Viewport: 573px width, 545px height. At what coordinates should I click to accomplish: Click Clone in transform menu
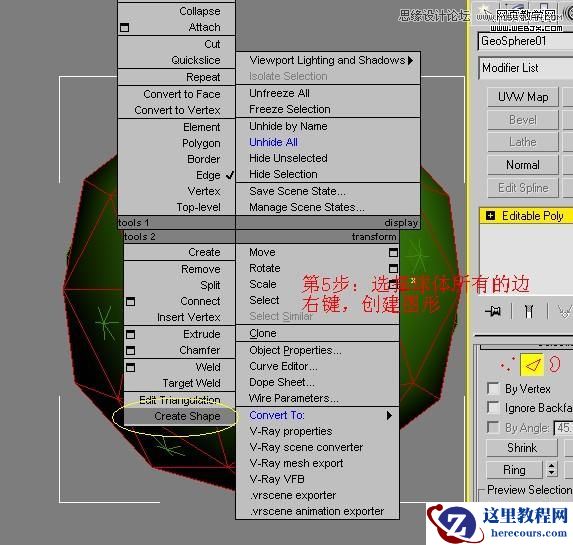pos(263,334)
